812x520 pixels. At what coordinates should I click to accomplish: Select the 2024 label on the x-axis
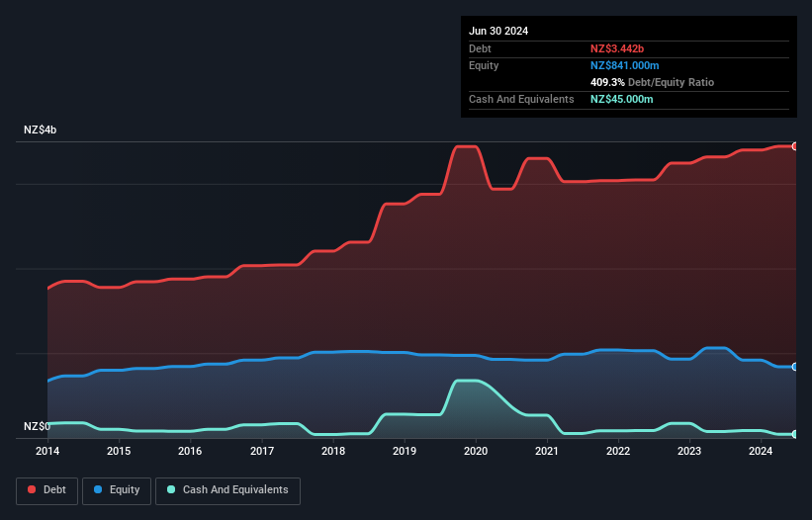761,451
